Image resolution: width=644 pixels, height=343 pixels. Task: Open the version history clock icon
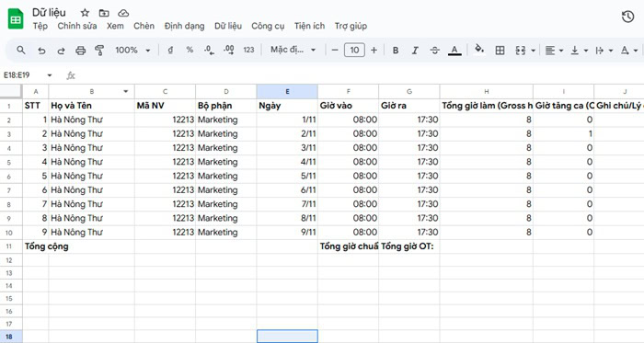tap(627, 17)
